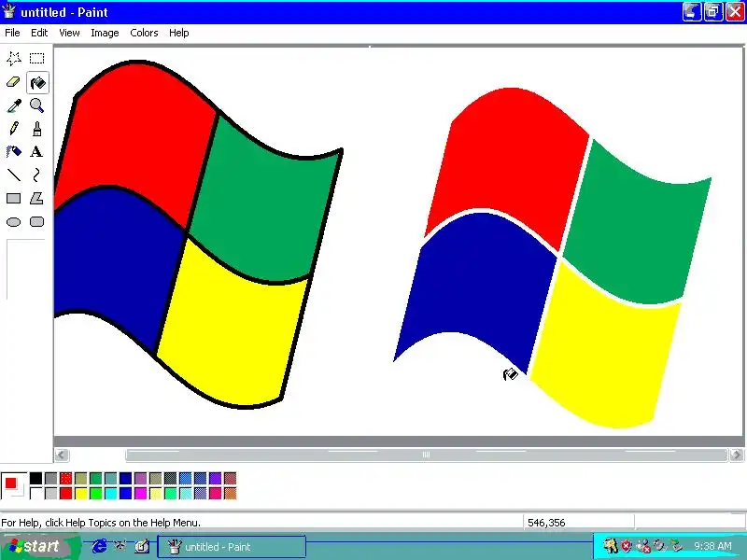Select the dark green top-row swatch
Screen dimensions: 747x560
point(96,478)
